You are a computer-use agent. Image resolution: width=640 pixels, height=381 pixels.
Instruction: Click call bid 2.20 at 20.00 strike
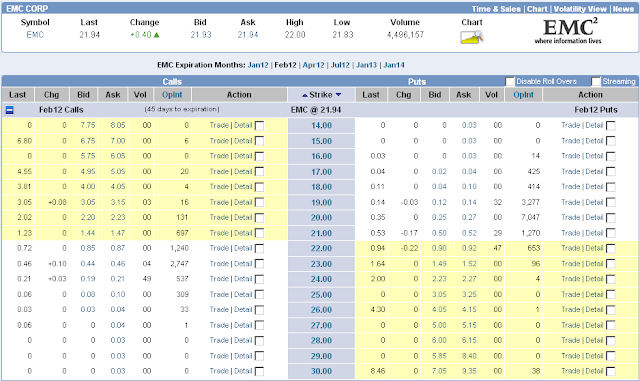(x=88, y=218)
